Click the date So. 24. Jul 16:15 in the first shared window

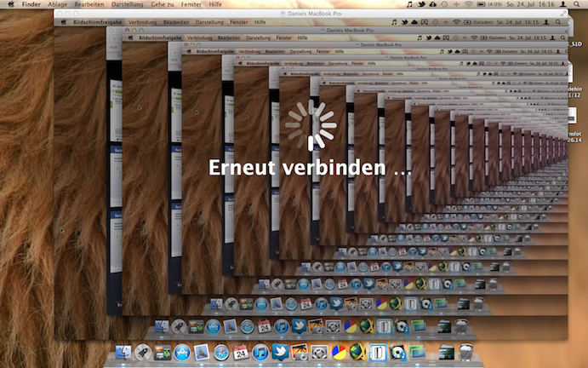pos(518,22)
